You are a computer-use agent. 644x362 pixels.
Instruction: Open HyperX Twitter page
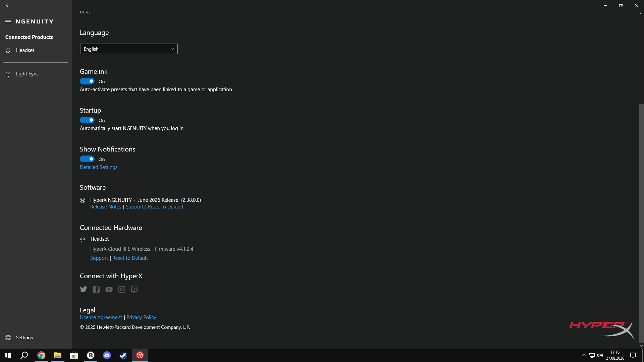(84, 289)
